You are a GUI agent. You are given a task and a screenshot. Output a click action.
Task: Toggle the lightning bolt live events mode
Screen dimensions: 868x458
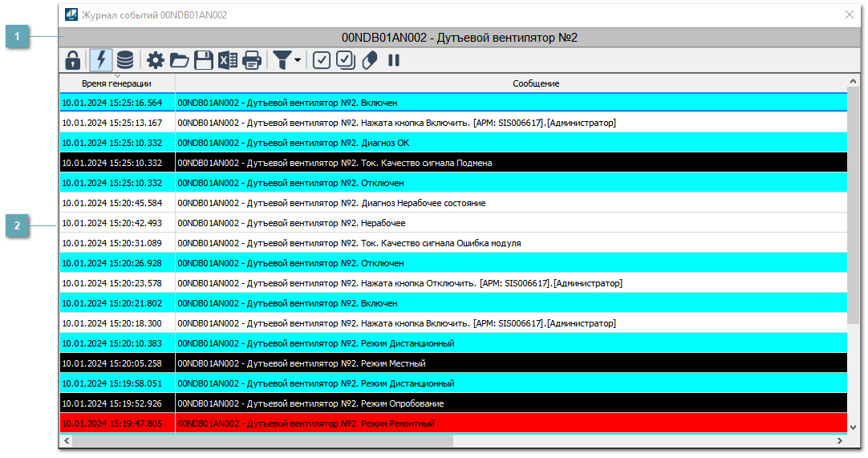[101, 60]
